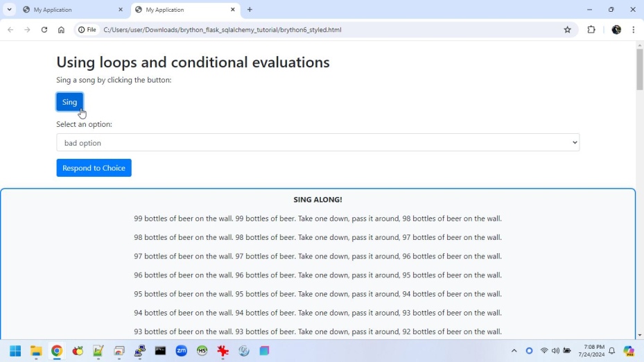Switch to the first My Application tab
This screenshot has width=644, height=362.
point(69,10)
